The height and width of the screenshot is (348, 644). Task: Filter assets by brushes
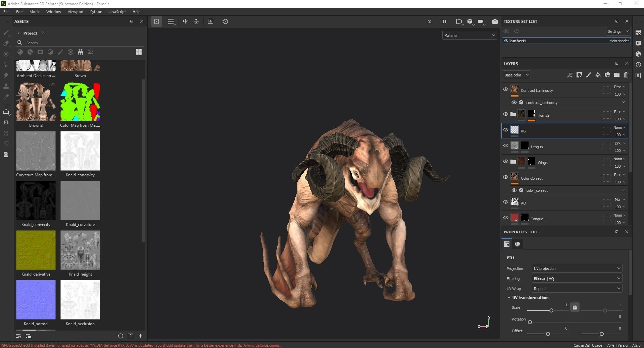(60, 52)
